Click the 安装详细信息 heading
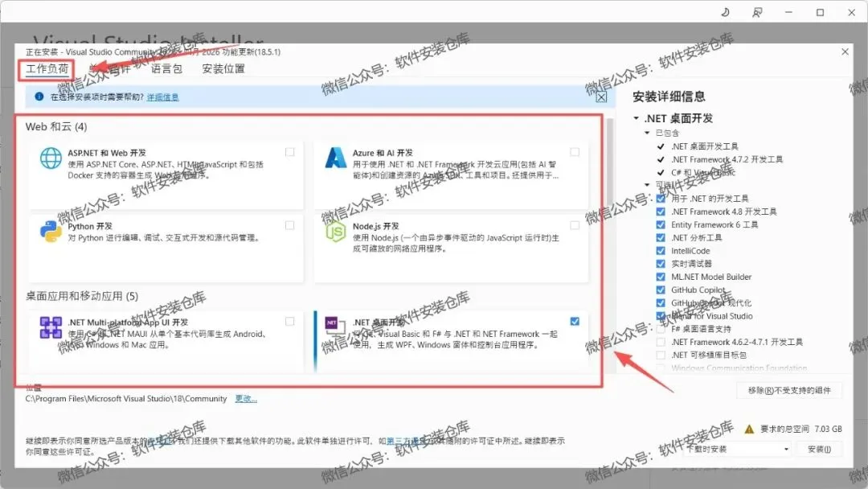The width and height of the screenshot is (868, 489). pos(669,97)
